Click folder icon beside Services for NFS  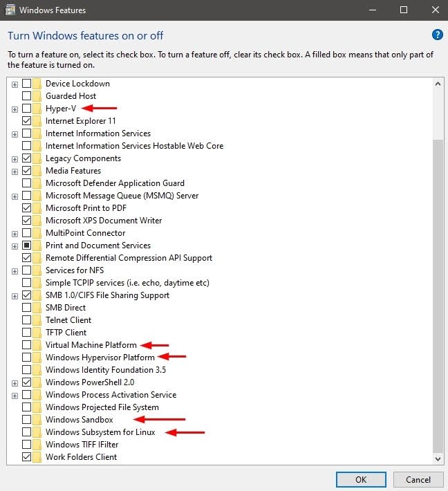coord(37,270)
